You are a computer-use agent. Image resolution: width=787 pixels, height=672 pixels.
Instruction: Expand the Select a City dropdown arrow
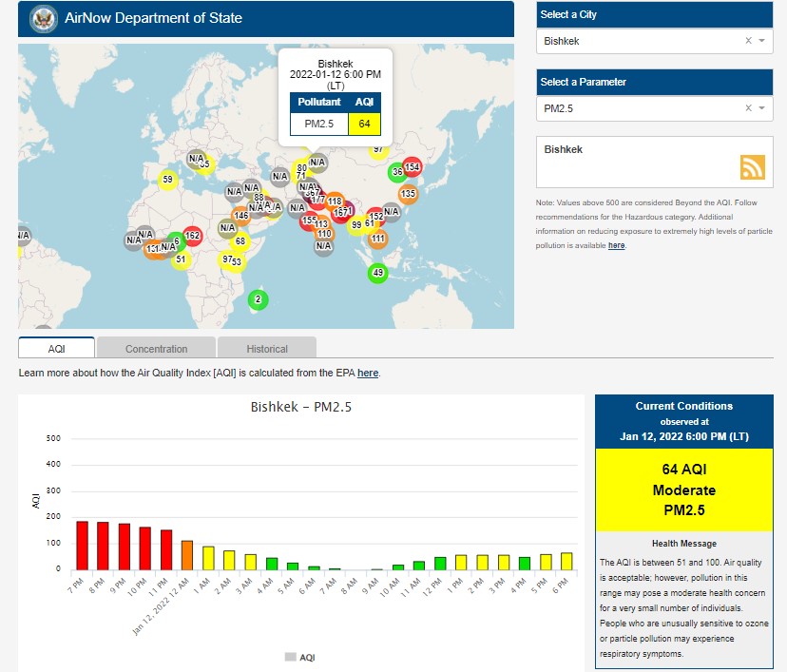pos(762,41)
